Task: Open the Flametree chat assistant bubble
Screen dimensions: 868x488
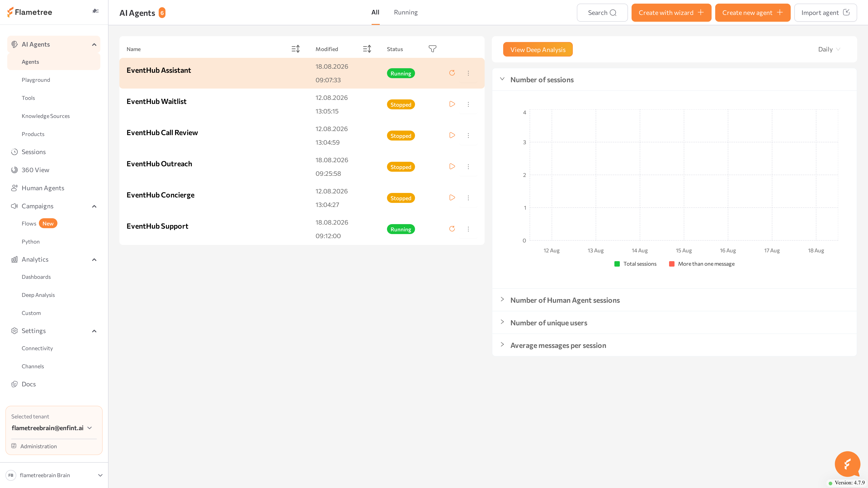Action: point(847,464)
